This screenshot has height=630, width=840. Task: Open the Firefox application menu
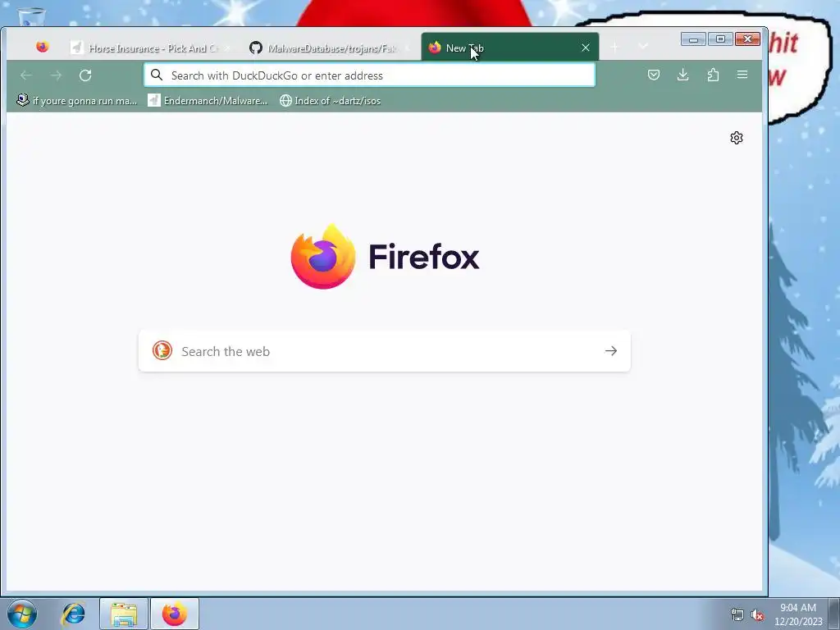click(x=742, y=75)
